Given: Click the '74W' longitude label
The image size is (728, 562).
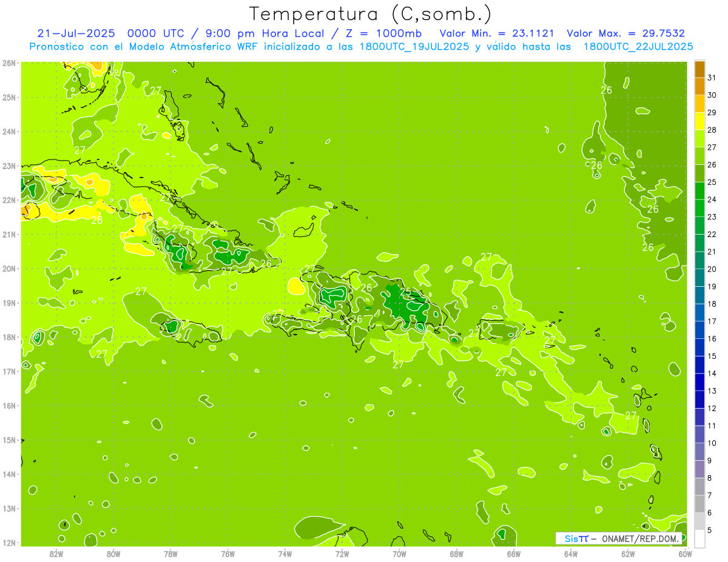Looking at the screenshot, I should pyautogui.click(x=285, y=554).
